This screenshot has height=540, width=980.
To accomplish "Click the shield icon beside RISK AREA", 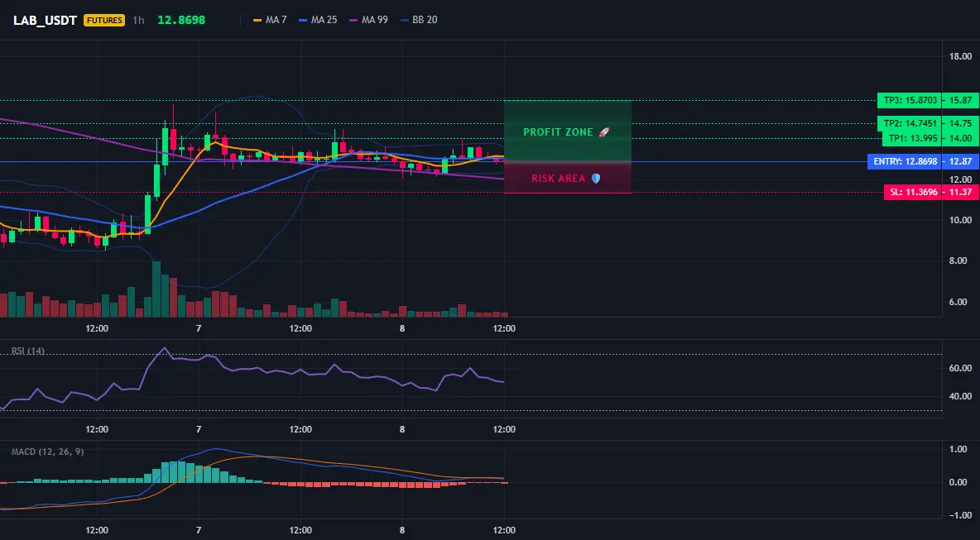I will [596, 179].
